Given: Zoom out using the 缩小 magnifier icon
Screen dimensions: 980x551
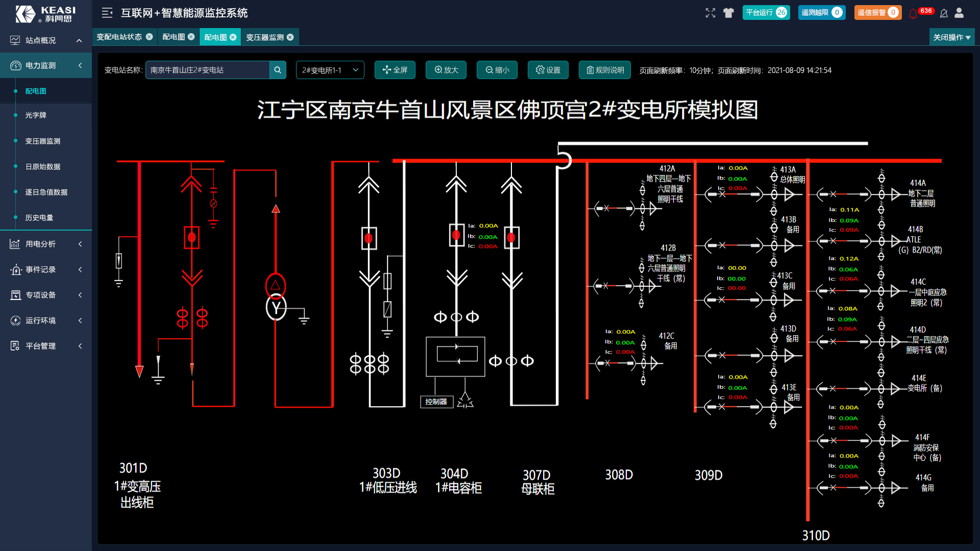Looking at the screenshot, I should (496, 70).
